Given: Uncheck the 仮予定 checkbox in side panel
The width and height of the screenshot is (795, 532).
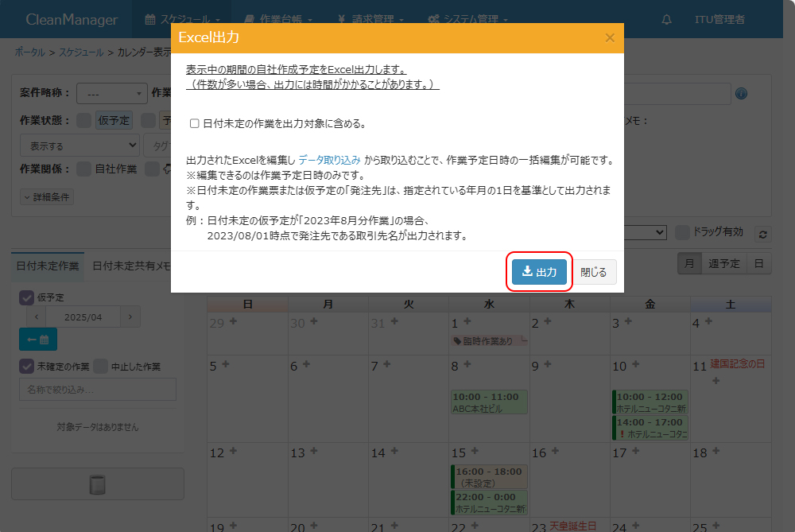Looking at the screenshot, I should pos(26,297).
